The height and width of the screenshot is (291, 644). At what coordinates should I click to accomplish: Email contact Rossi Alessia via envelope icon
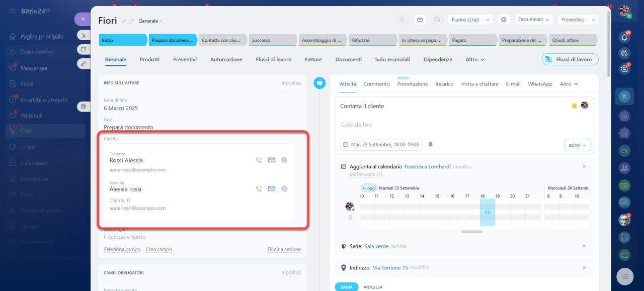(272, 160)
